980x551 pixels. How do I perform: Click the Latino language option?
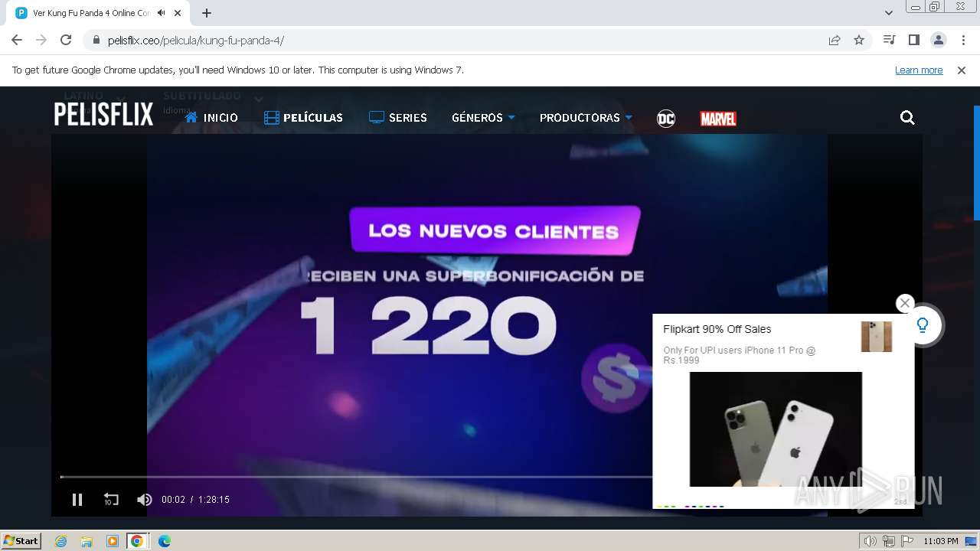click(83, 96)
